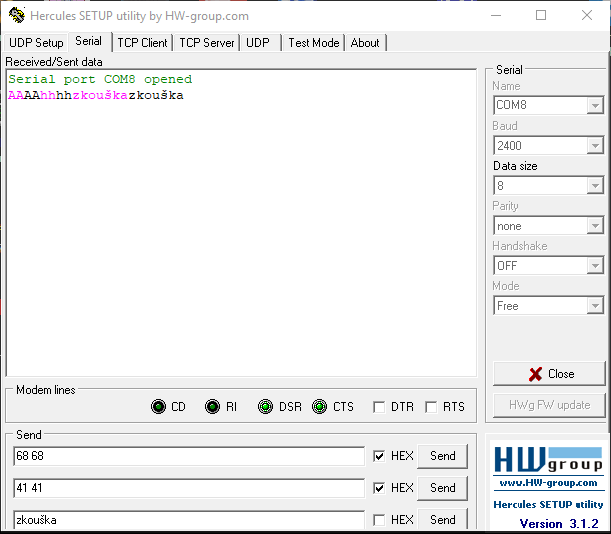Expand the Handshake dropdown

pyautogui.click(x=595, y=266)
